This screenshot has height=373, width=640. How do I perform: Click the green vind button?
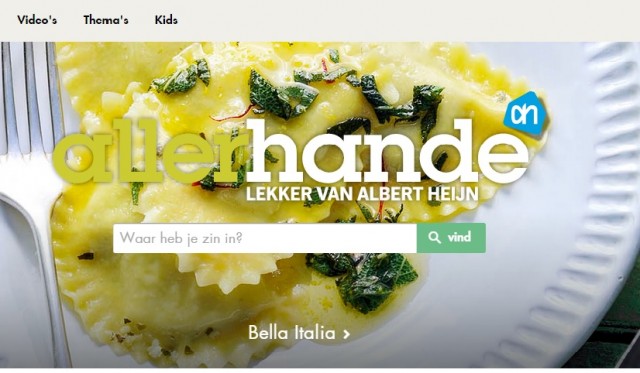(451, 238)
